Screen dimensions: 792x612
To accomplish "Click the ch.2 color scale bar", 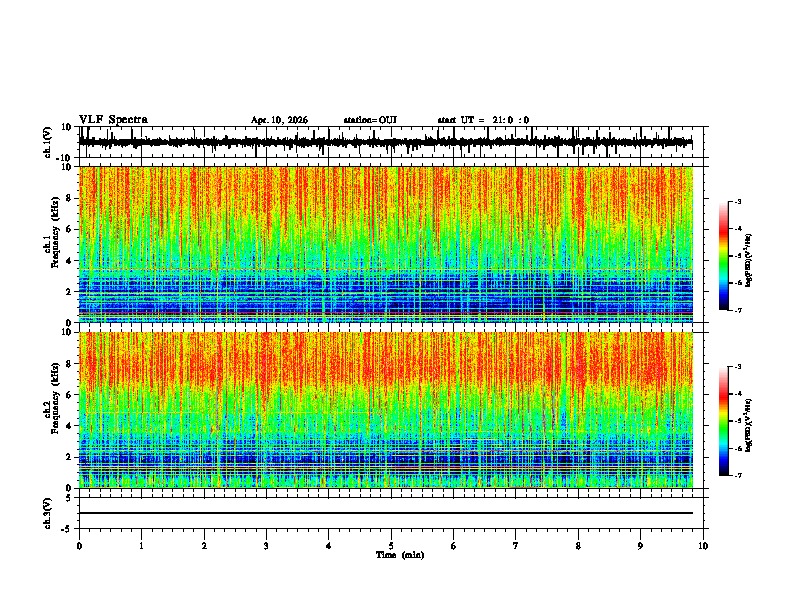I will (x=723, y=421).
